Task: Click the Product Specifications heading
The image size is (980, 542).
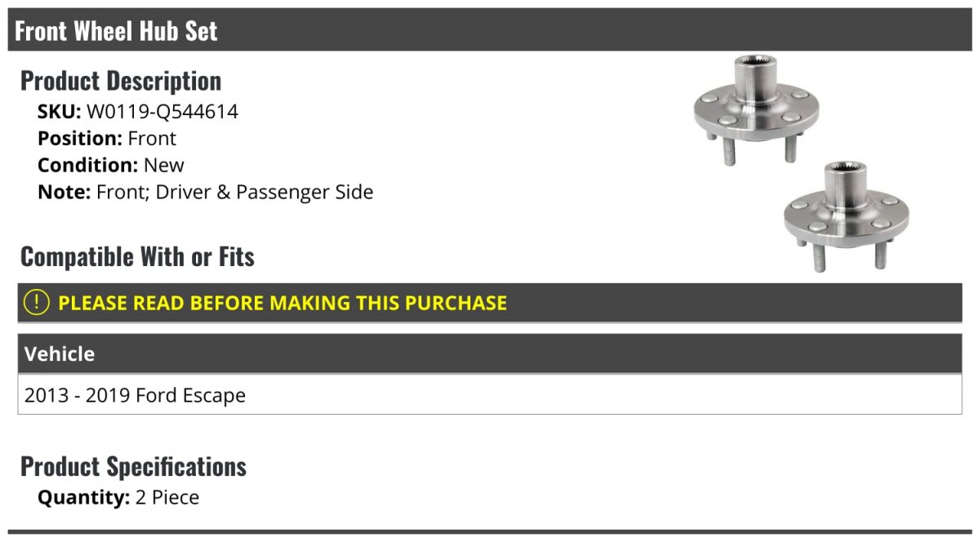Action: 133,467
